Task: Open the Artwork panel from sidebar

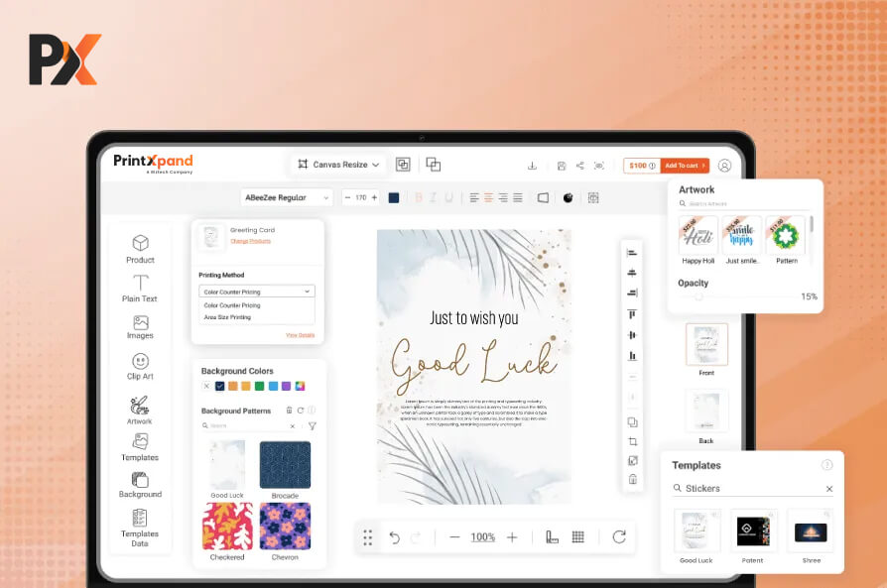Action: coord(140,410)
